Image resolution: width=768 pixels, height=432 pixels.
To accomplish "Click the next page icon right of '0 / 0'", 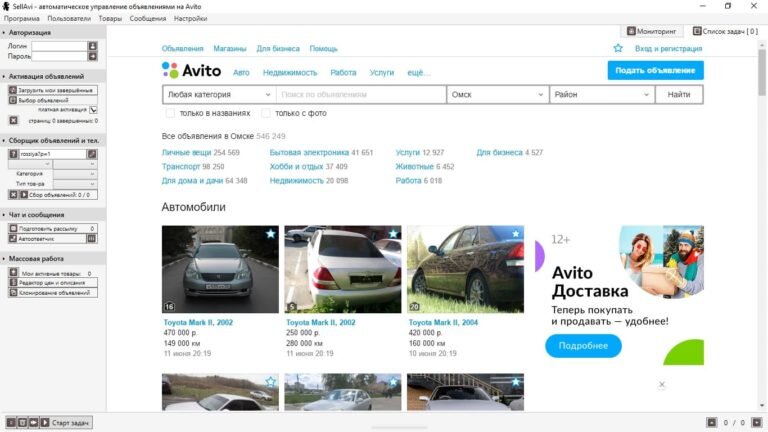I will (757, 422).
